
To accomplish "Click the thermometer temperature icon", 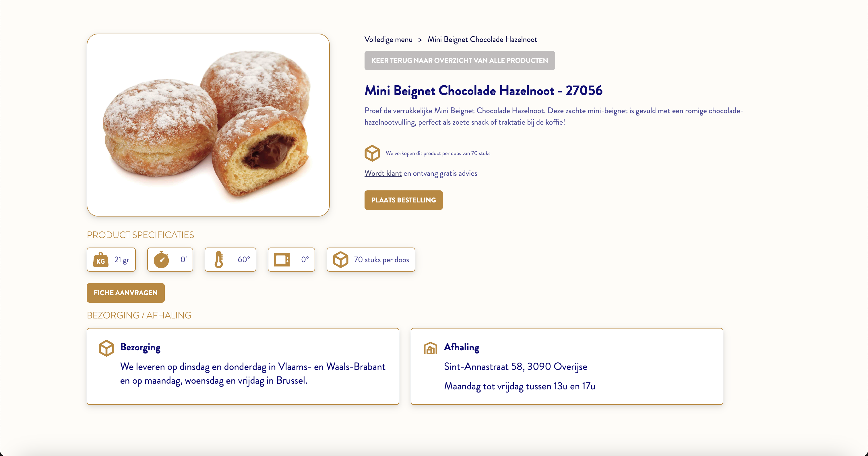I will [219, 260].
